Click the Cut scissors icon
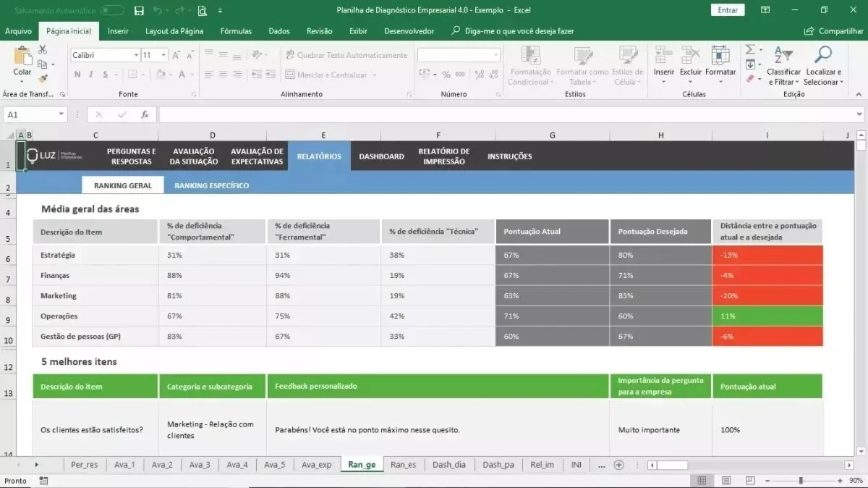 [x=43, y=49]
